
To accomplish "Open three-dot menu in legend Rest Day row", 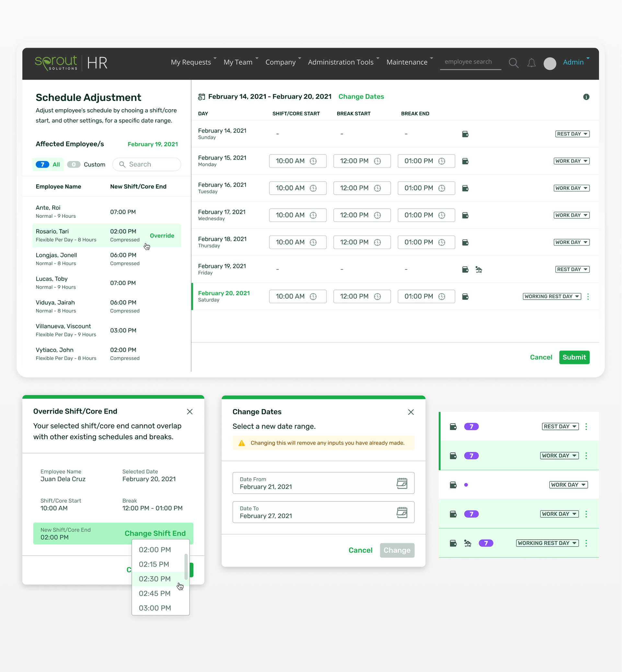I will click(586, 426).
